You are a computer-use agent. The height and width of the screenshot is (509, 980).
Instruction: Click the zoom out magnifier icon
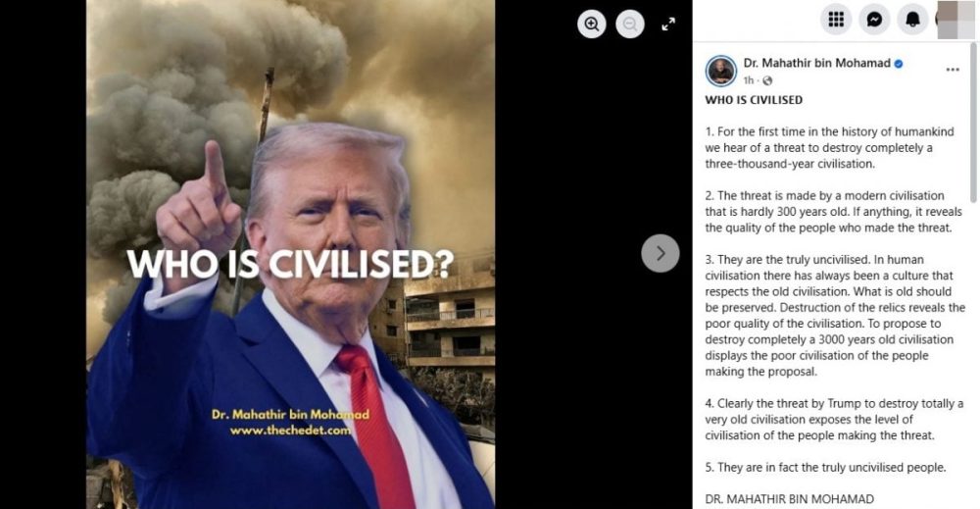tap(630, 25)
